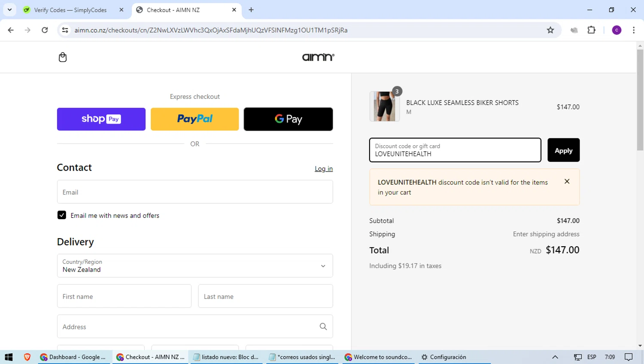Open listado nuevo Bloc de notas window
This screenshot has height=364, width=644.
(226, 357)
